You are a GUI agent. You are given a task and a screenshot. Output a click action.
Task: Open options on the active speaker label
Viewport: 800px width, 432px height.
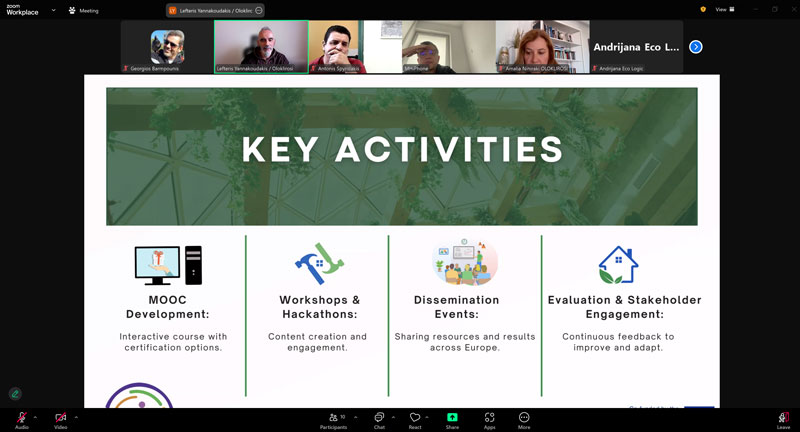pos(259,10)
